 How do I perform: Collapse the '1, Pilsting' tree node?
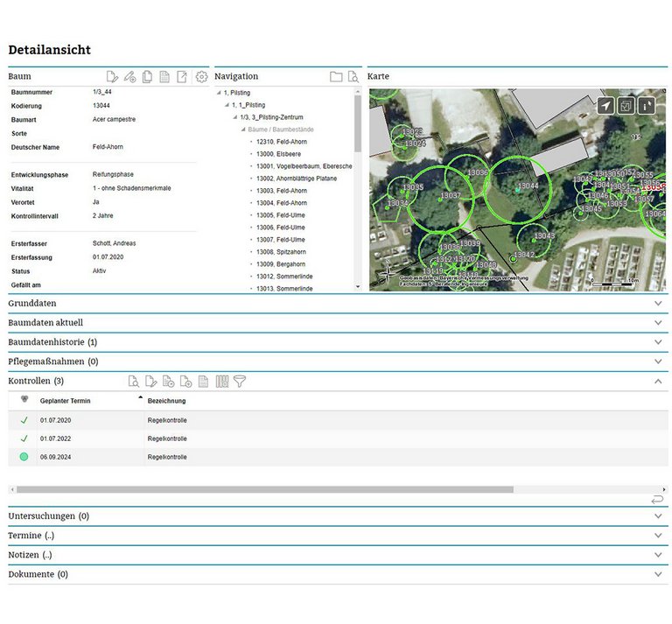coord(219,93)
